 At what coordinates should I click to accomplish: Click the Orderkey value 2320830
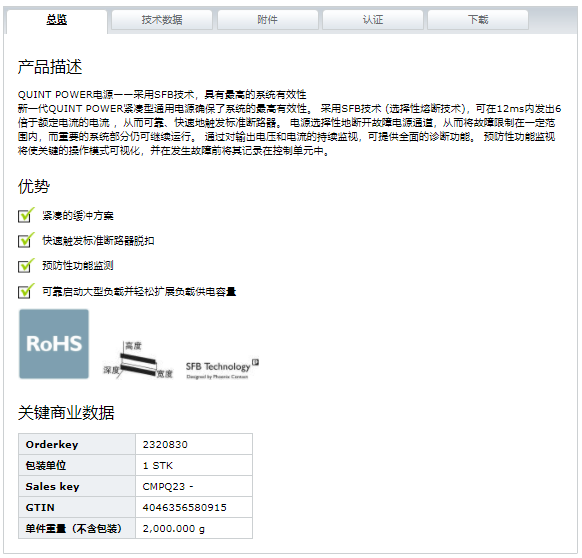(165, 444)
